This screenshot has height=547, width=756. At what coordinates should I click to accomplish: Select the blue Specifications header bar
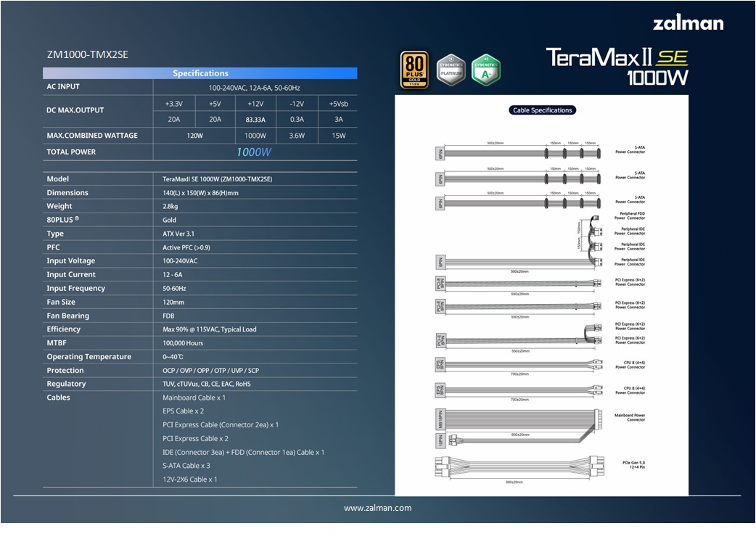coord(200,73)
